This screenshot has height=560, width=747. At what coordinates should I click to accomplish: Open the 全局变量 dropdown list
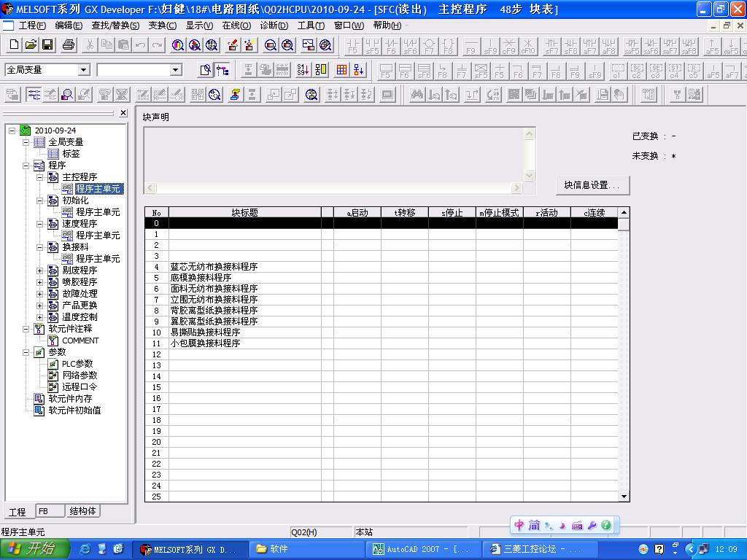83,70
